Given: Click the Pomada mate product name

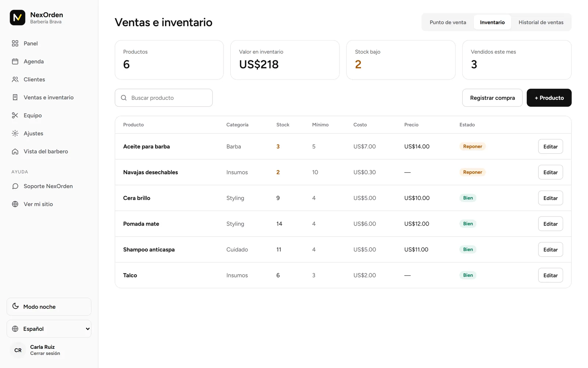Looking at the screenshot, I should pos(141,224).
